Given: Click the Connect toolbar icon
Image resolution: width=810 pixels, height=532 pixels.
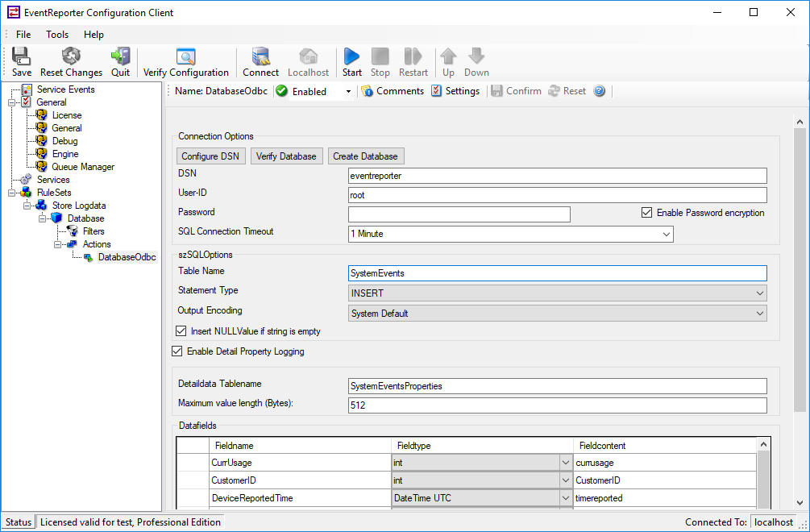Looking at the screenshot, I should click(x=261, y=56).
